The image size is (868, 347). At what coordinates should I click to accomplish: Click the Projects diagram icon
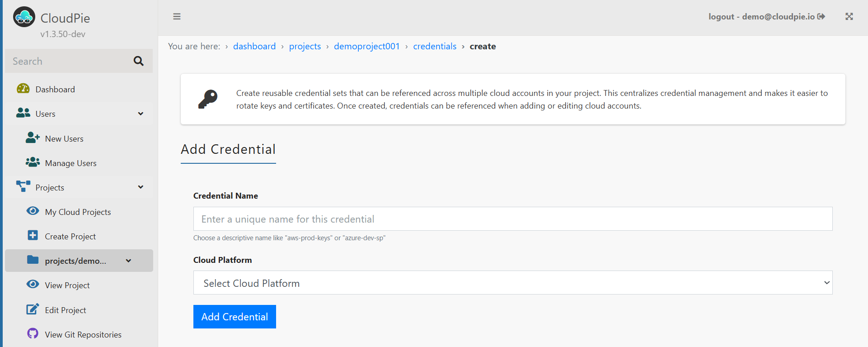(x=23, y=186)
